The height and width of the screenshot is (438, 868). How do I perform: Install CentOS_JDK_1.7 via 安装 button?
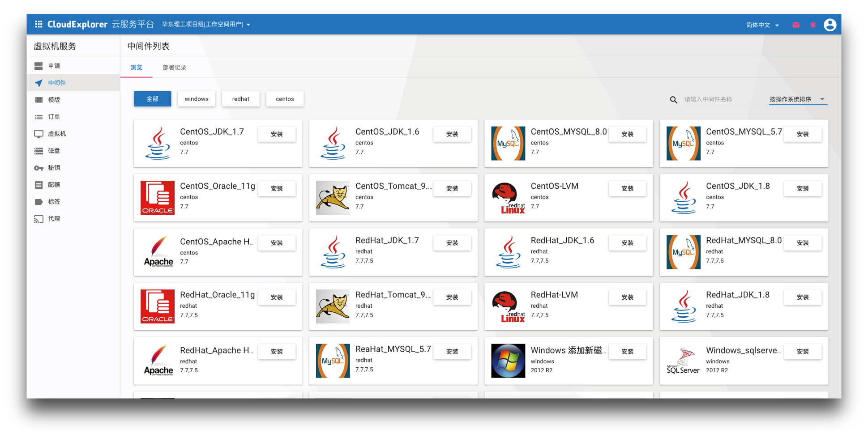point(277,134)
